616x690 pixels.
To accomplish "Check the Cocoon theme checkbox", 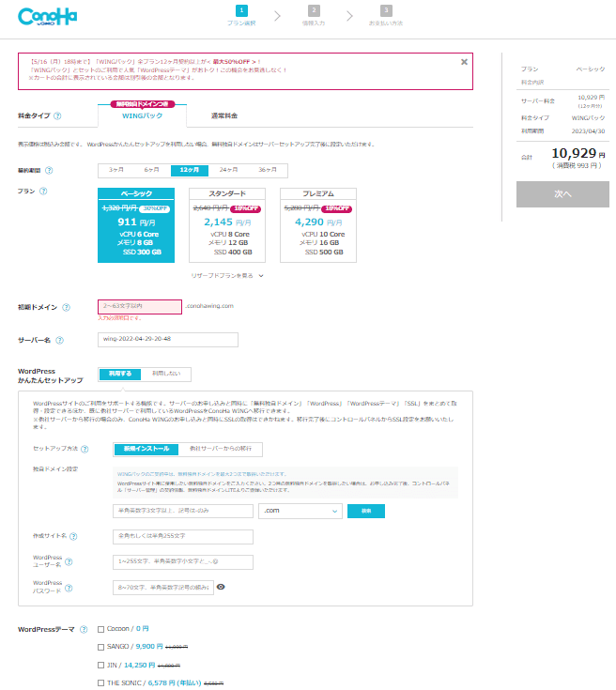I will 100,629.
